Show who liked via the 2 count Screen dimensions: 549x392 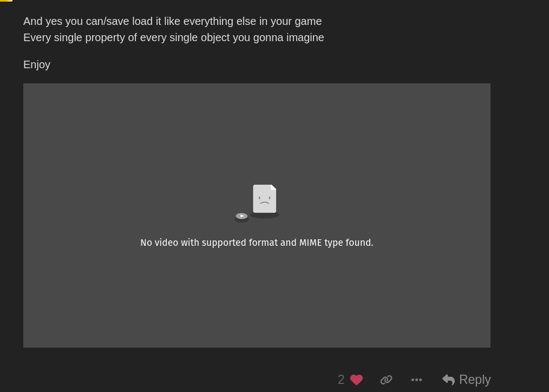tap(341, 380)
